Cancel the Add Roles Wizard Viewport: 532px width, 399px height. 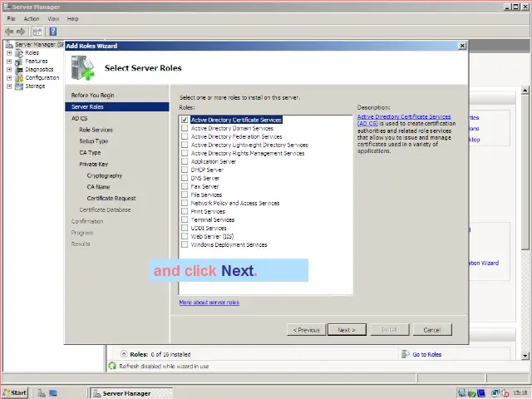tap(432, 329)
